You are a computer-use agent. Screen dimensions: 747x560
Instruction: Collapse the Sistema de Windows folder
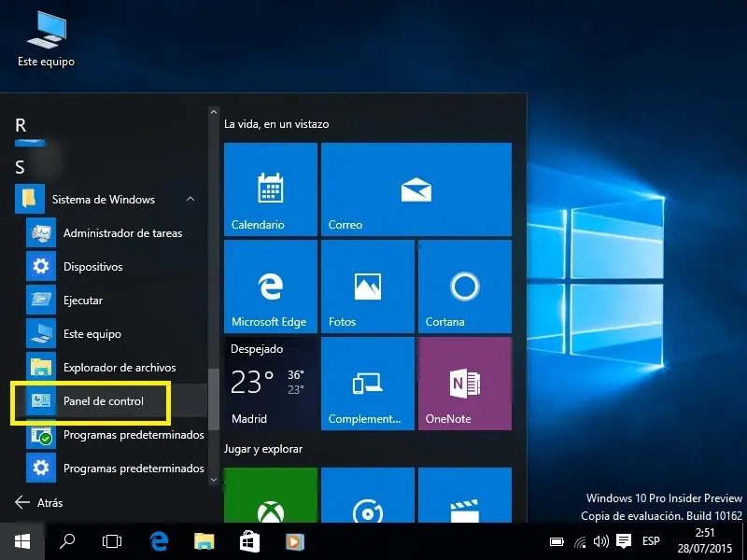tap(109, 199)
